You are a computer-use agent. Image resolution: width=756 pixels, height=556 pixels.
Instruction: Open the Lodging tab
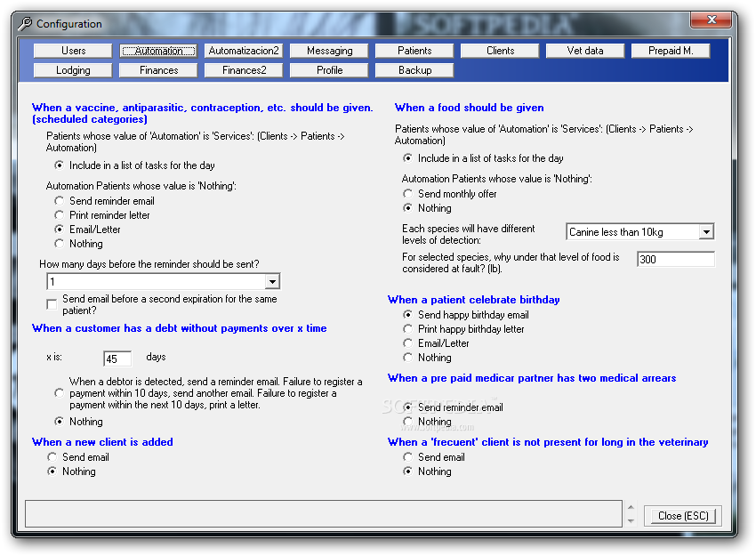pos(73,70)
